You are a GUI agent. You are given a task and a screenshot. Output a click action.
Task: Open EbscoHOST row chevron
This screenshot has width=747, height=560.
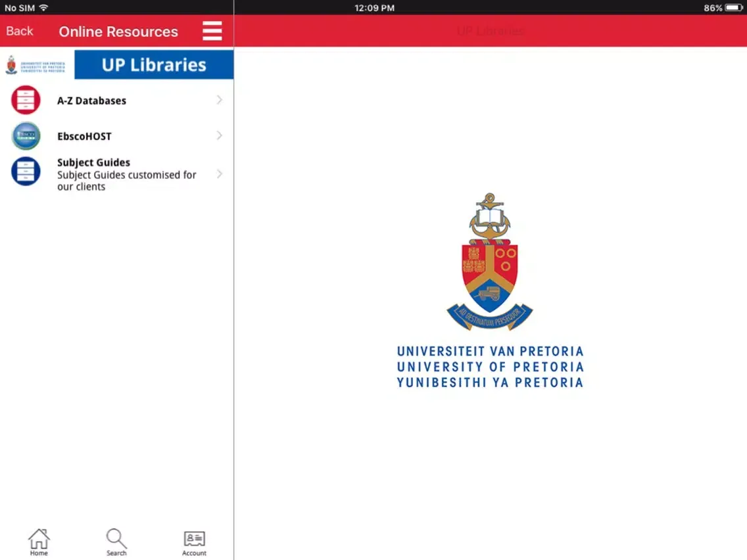(x=219, y=135)
